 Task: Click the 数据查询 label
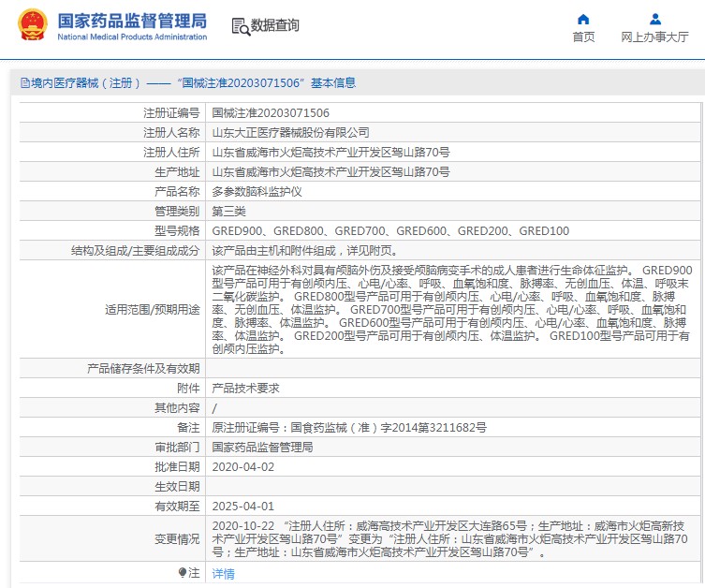click(274, 25)
